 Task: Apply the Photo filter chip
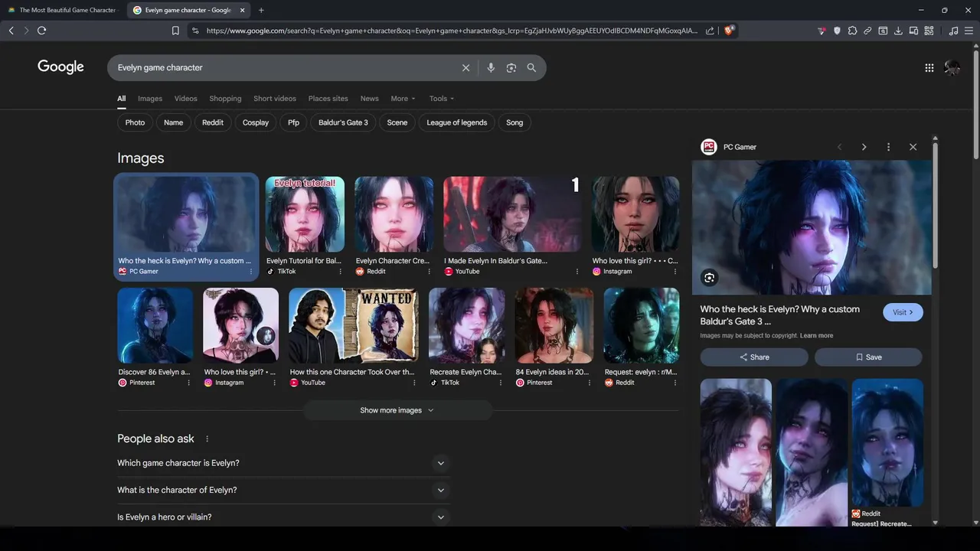coord(135,122)
